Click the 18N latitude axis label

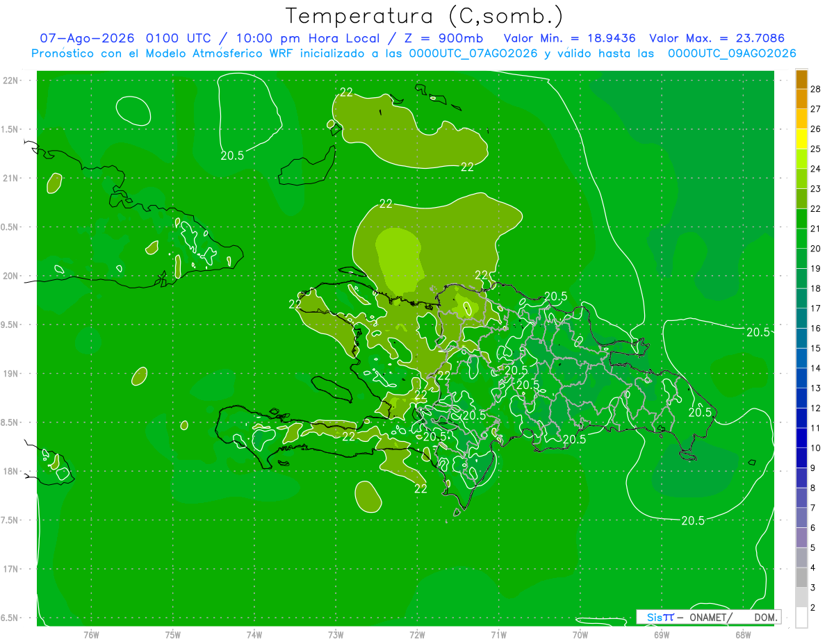click(x=12, y=472)
